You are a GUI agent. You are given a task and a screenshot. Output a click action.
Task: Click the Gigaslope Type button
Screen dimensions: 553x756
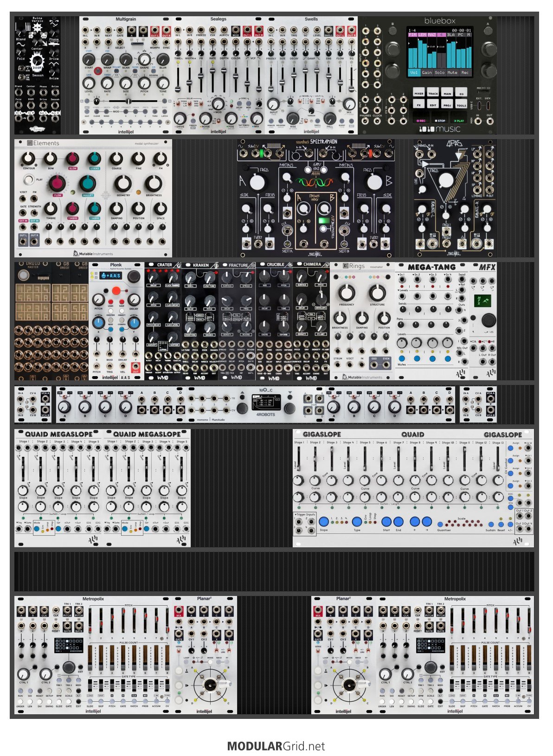pyautogui.click(x=357, y=522)
